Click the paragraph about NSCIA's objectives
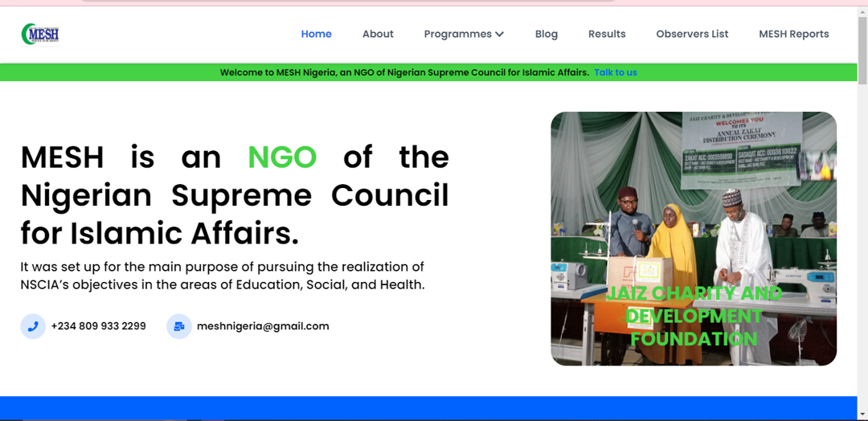The image size is (868, 421). pyautogui.click(x=223, y=276)
